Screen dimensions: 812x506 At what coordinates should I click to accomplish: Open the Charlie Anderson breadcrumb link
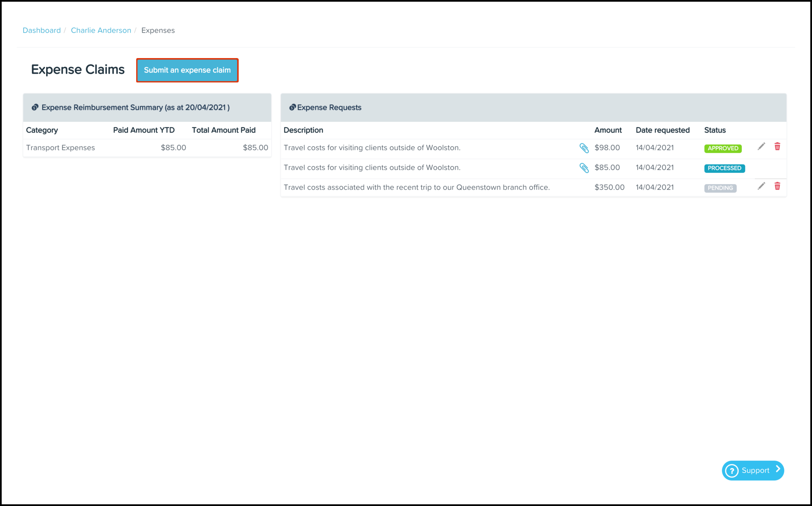101,30
